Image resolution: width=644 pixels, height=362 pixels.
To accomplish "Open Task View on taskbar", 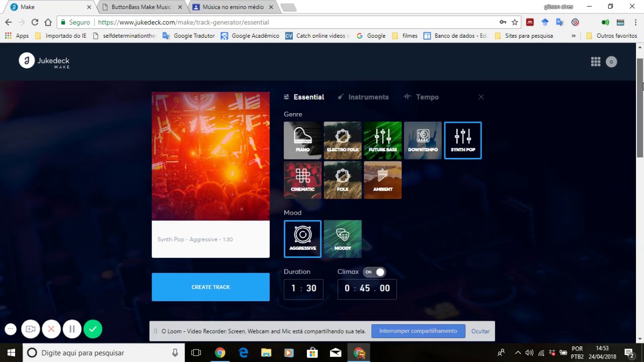I will (x=196, y=352).
